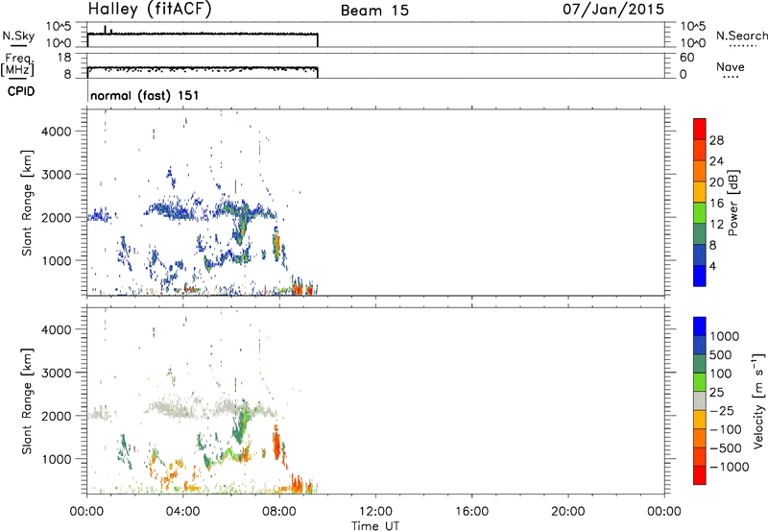Click the date 07/Jan/2015
The height and width of the screenshot is (532, 768).
pyautogui.click(x=613, y=10)
